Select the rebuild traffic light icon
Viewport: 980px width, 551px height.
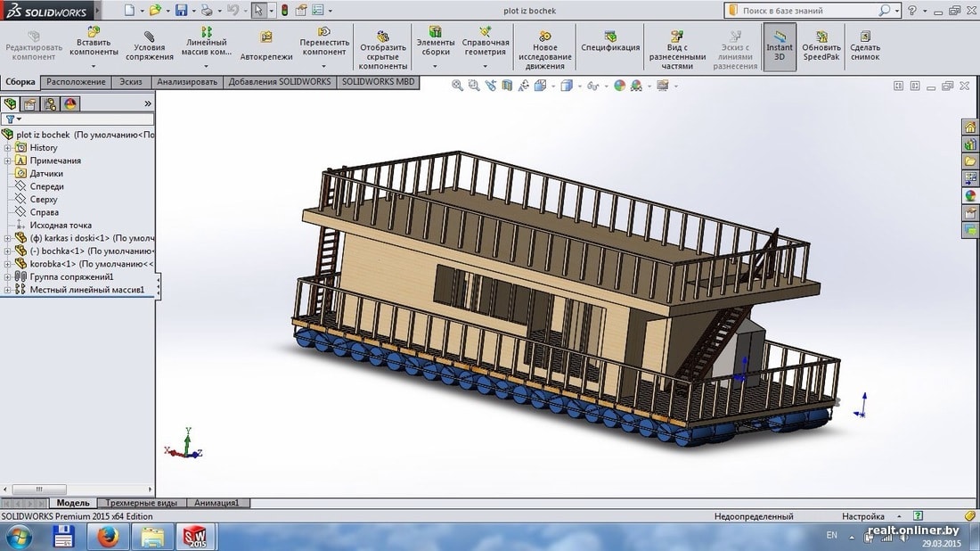point(284,11)
